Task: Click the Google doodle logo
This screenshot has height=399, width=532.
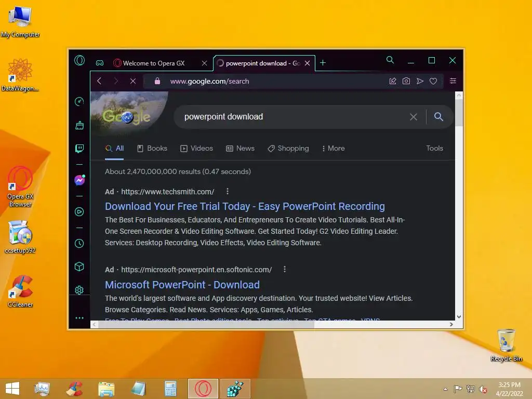Action: point(127,117)
